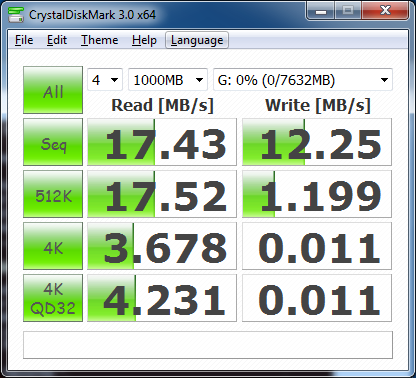The image size is (416, 379).
Task: Open the Edit menu
Action: point(57,40)
